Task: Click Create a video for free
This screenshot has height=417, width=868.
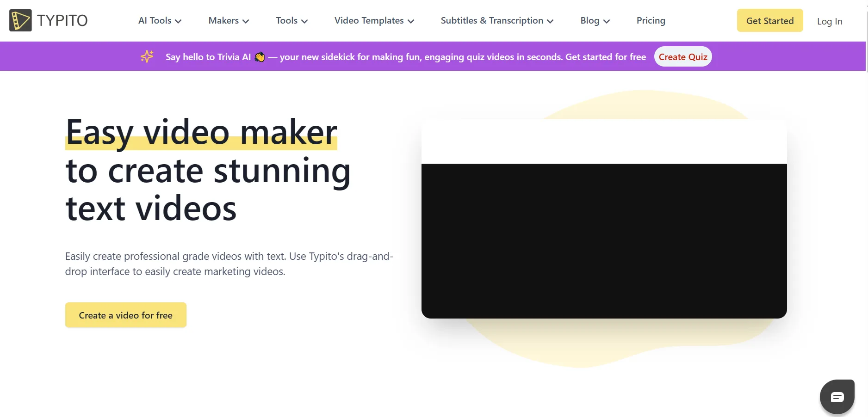Action: coord(126,315)
